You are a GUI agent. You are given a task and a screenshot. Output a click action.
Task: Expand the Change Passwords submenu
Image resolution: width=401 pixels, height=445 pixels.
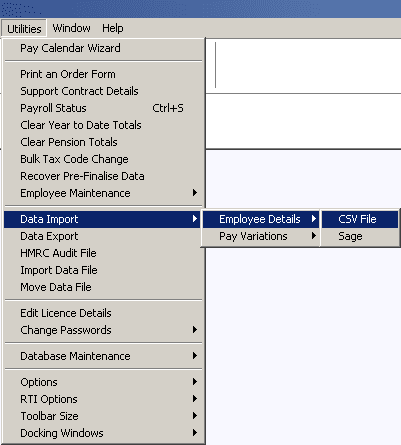[x=103, y=330]
